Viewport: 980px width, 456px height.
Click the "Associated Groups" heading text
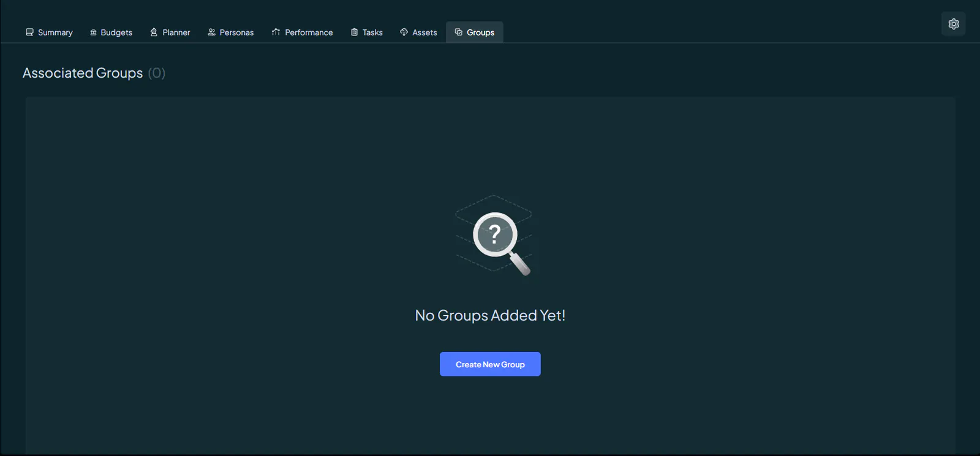click(83, 73)
